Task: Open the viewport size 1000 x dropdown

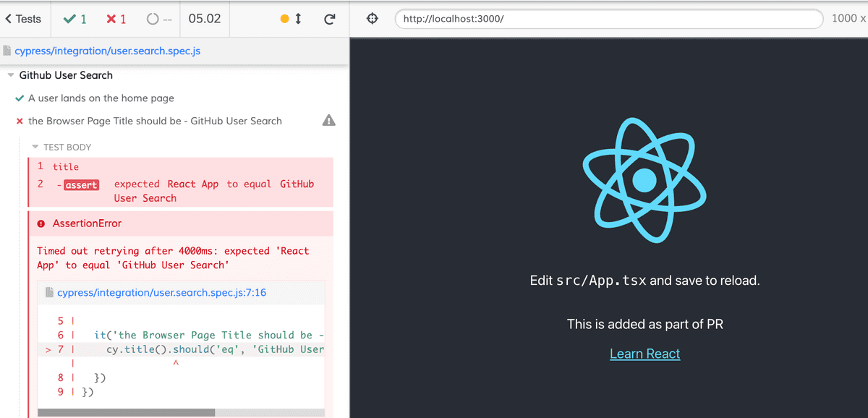Action: [x=848, y=19]
